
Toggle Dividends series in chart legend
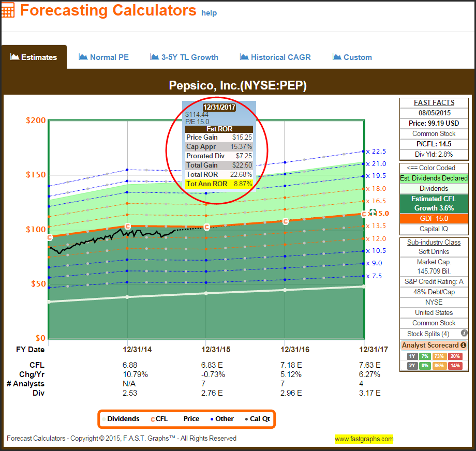[x=120, y=419]
